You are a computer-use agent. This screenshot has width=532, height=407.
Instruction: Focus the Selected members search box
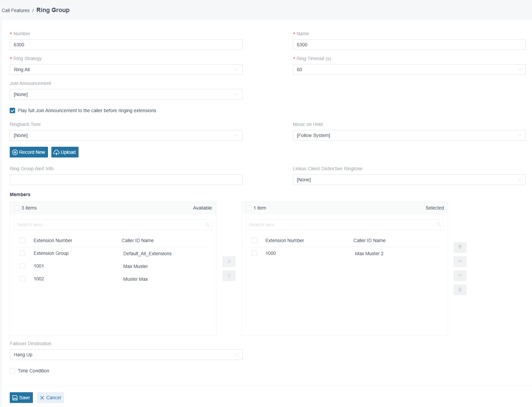[x=345, y=225]
